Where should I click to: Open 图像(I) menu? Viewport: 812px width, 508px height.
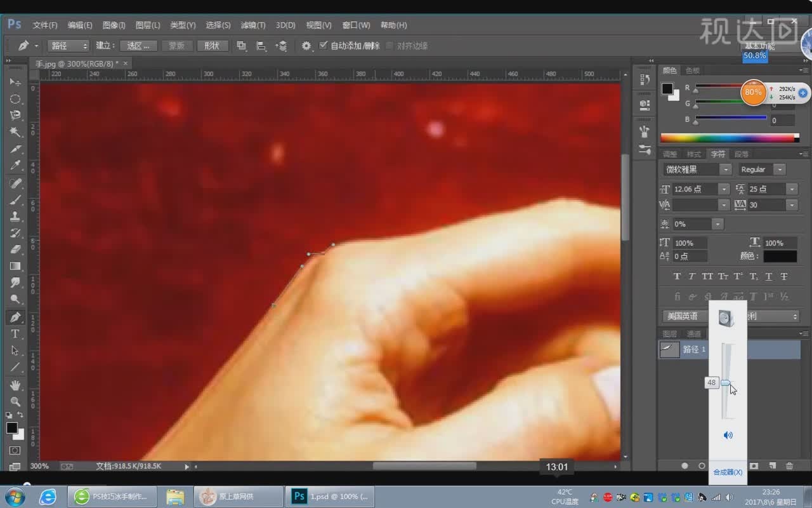pos(114,25)
